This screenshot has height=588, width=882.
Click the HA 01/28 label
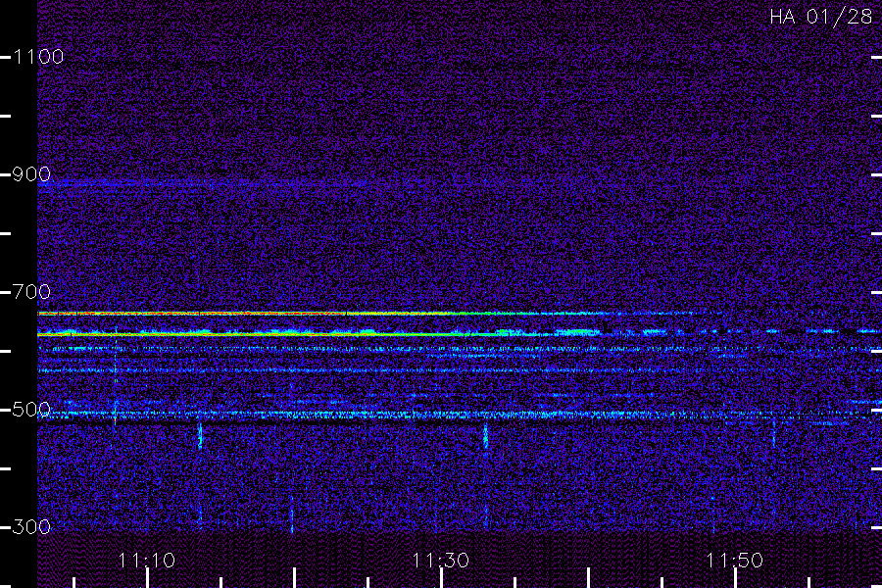[820, 17]
